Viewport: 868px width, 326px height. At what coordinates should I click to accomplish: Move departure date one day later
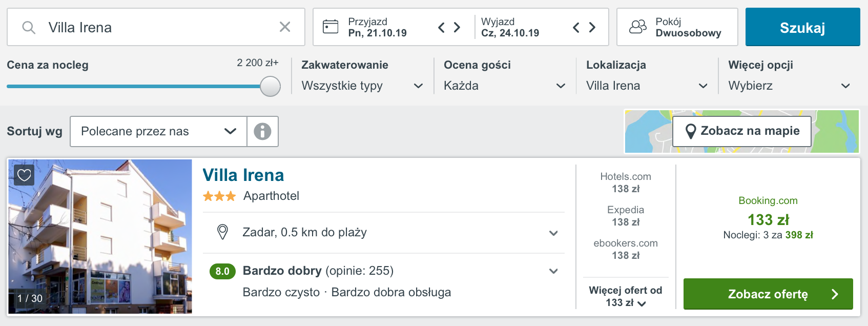pyautogui.click(x=592, y=27)
